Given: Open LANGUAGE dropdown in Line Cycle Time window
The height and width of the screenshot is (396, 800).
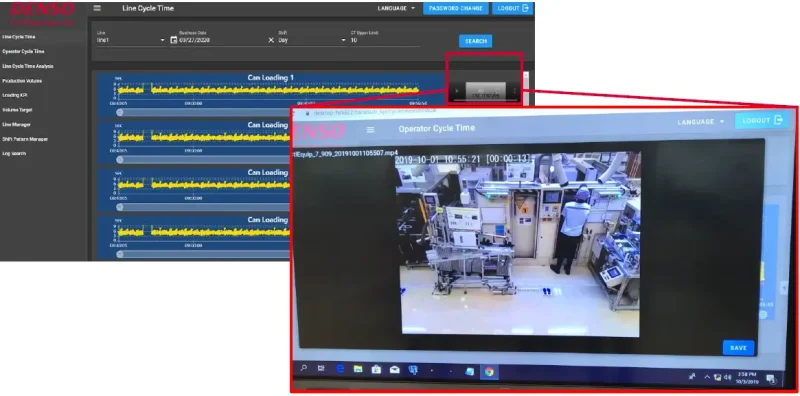Looking at the screenshot, I should click(396, 8).
